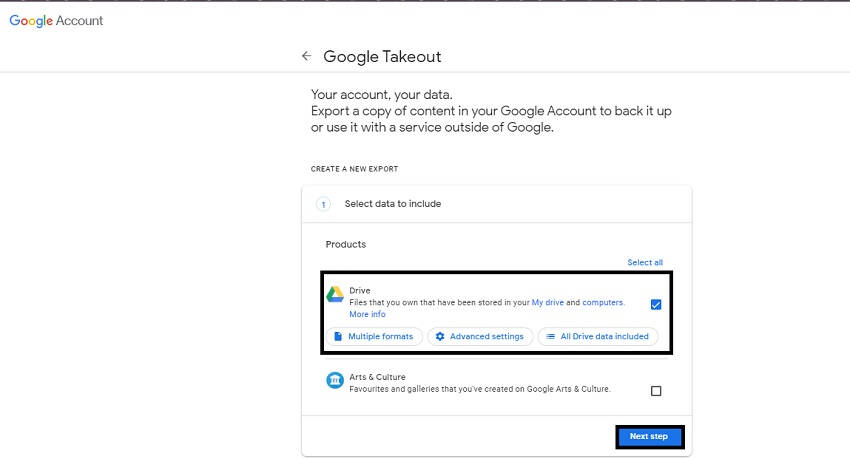Click the list icon on All Drive data
850x459 pixels.
pyautogui.click(x=550, y=337)
